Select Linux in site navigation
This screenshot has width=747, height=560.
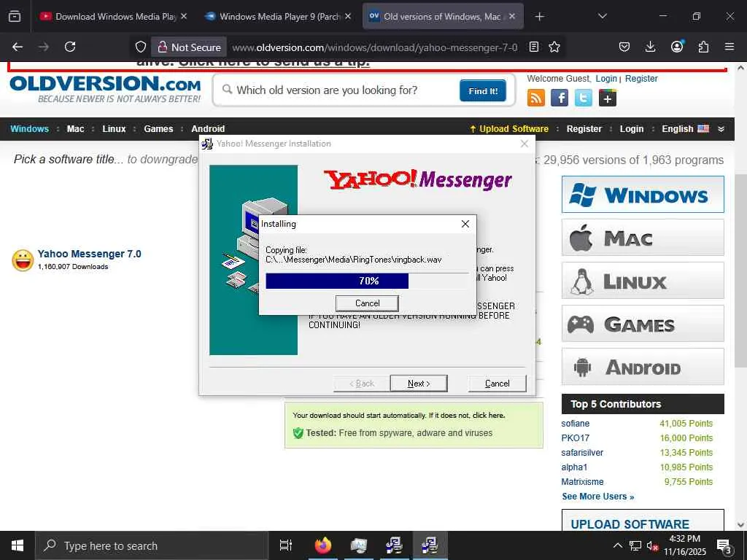114,128
